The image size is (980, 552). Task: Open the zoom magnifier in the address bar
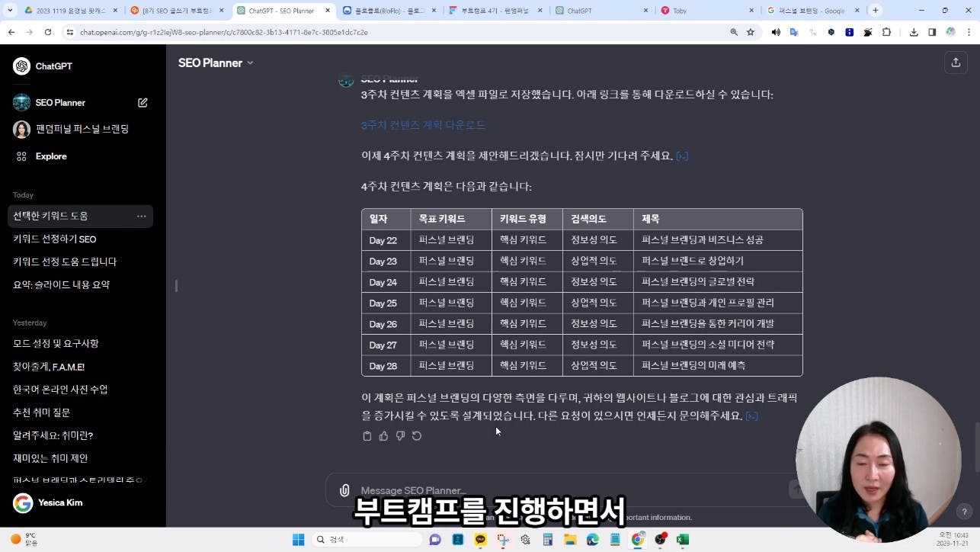pyautogui.click(x=734, y=32)
